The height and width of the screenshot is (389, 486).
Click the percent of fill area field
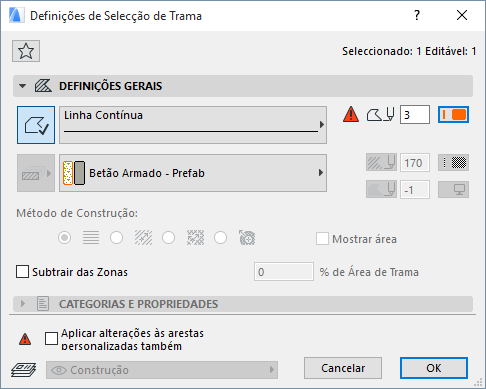284,272
